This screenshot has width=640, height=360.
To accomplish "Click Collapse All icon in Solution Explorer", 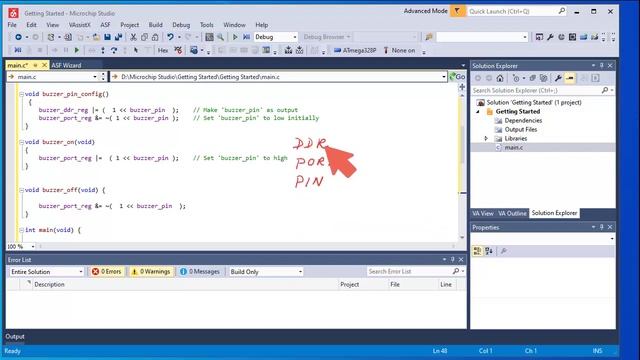I will pos(533,78).
